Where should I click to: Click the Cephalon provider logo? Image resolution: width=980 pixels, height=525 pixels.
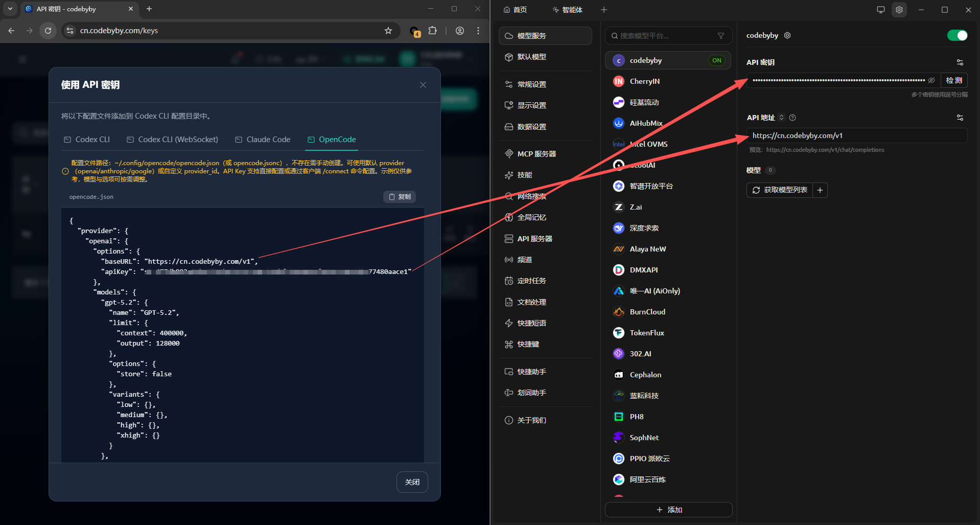click(x=619, y=375)
